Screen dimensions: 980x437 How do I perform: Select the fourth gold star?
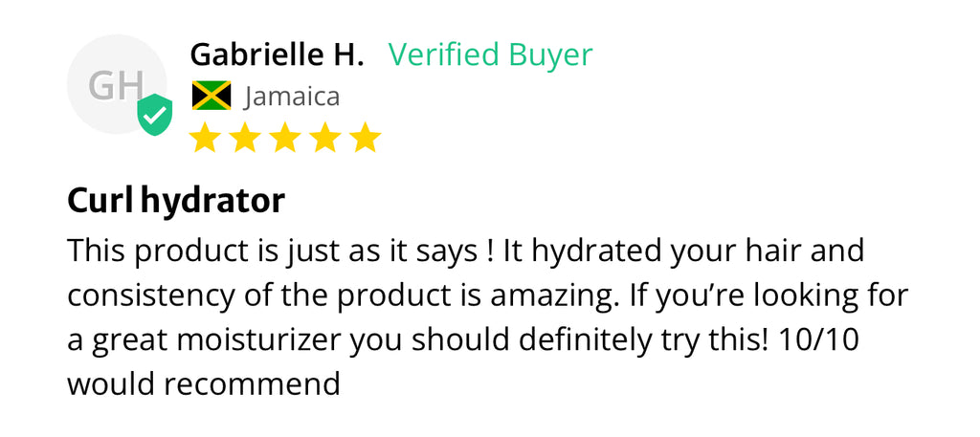coord(325,138)
